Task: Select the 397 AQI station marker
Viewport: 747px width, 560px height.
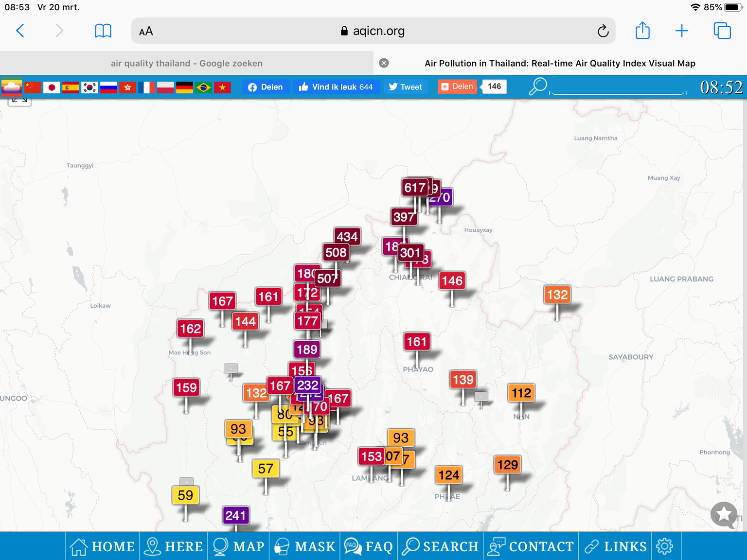Action: tap(404, 217)
